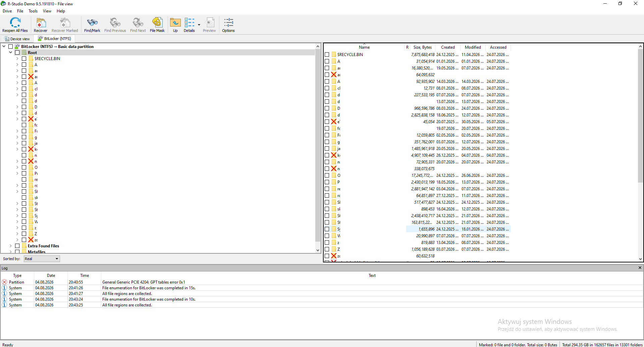Click the Marked files status bar entry

[518, 345]
